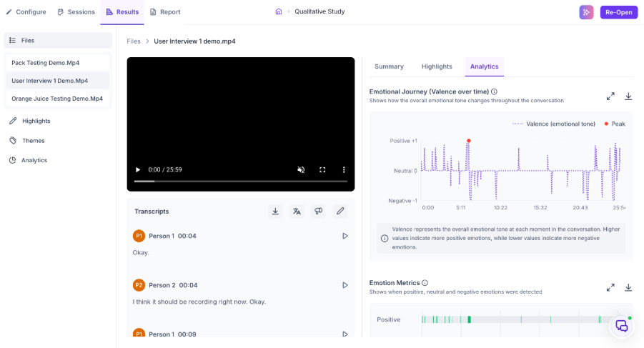Open the Configure tab

[26, 12]
